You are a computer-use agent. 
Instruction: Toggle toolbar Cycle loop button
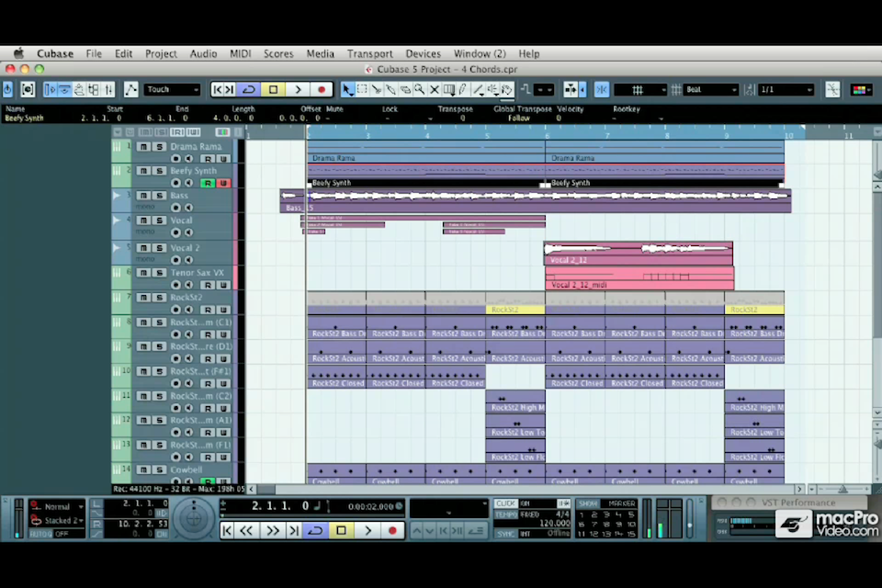point(249,89)
